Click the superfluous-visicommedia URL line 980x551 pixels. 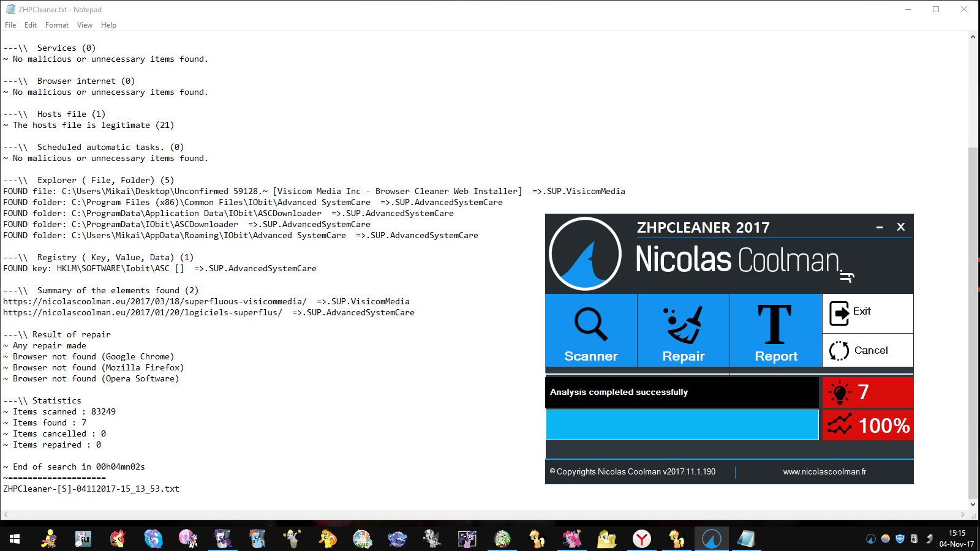click(x=206, y=301)
